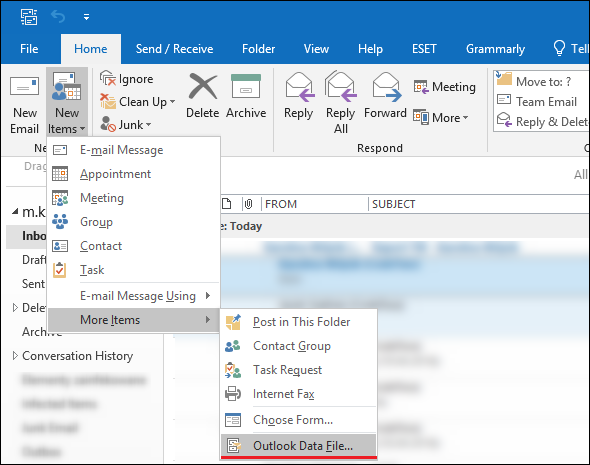
Task: Switch to the Send / Receive tab
Action: [174, 49]
